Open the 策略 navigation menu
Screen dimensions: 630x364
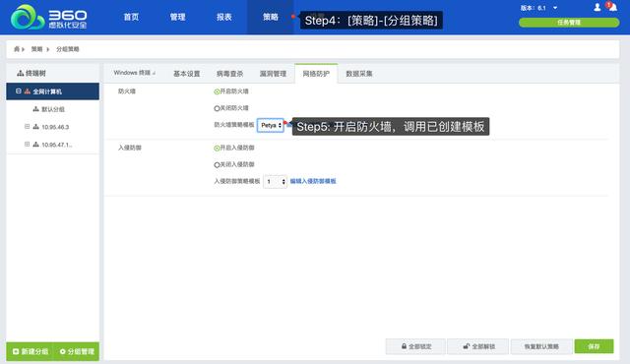271,17
